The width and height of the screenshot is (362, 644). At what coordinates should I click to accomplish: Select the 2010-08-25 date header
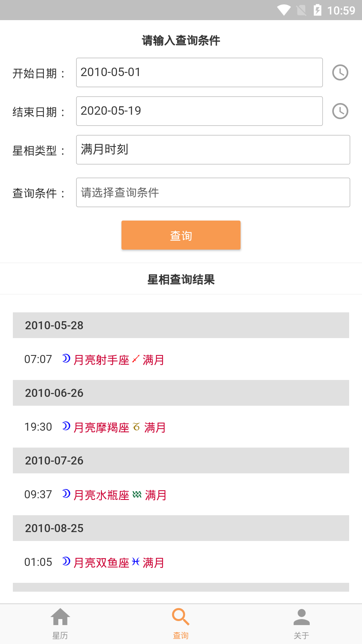pyautogui.click(x=181, y=528)
